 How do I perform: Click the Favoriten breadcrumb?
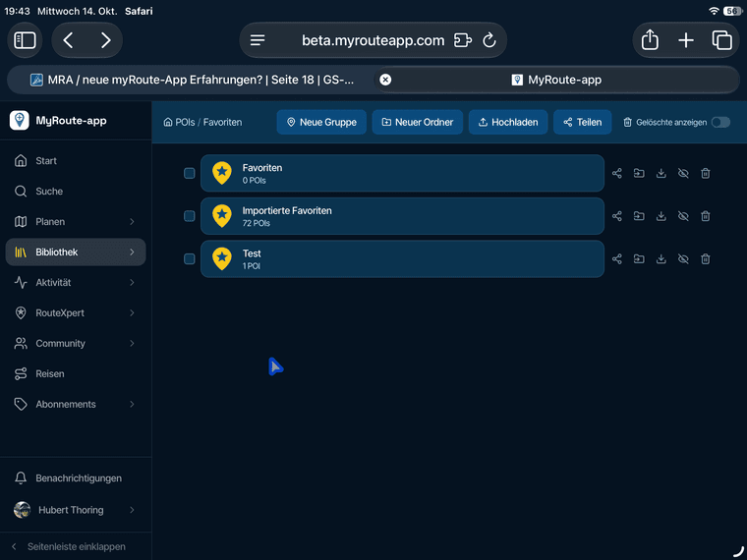tap(222, 123)
